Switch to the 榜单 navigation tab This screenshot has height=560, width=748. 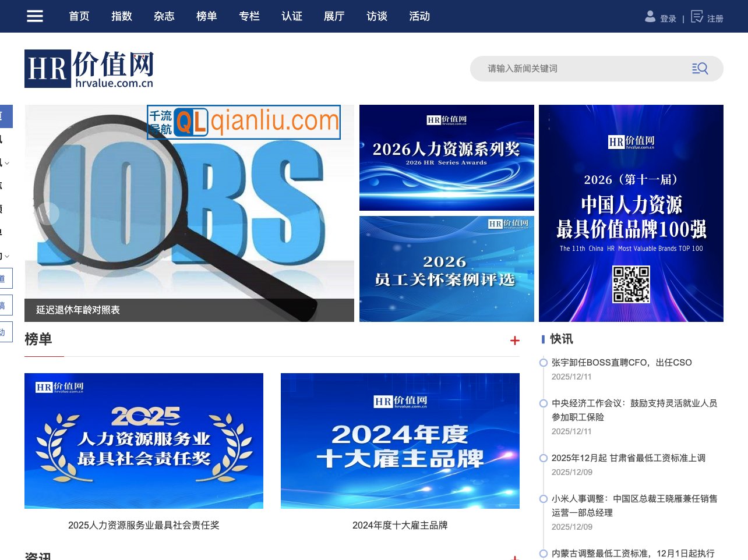207,16
